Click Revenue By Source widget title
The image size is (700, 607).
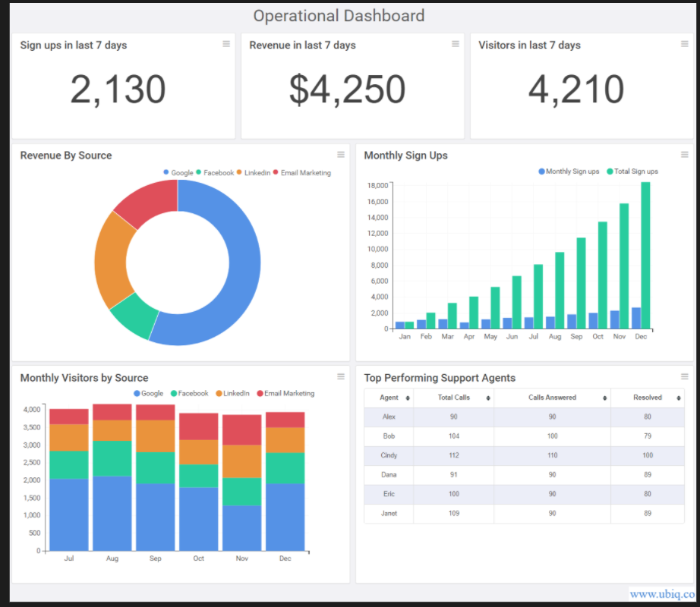(x=66, y=156)
